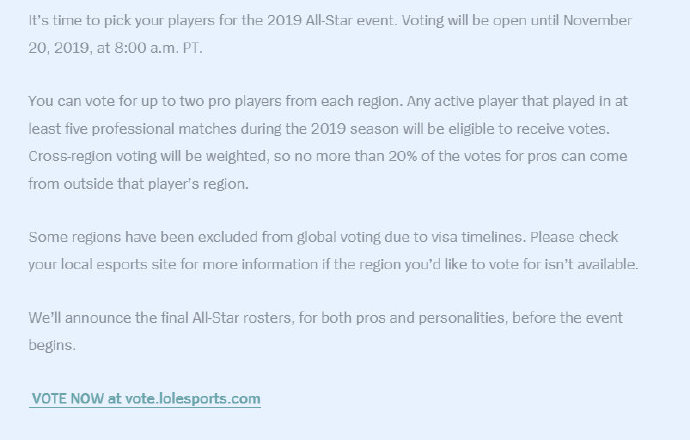Click the line "20, 2019, at 8:00 a.m. PT."
Image resolution: width=690 pixels, height=440 pixels.
tap(115, 48)
